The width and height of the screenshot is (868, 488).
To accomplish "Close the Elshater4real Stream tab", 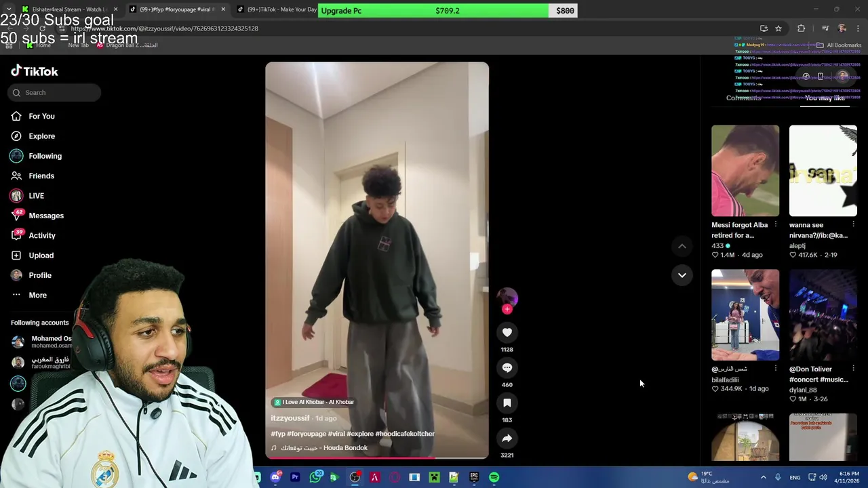I will coord(115,9).
